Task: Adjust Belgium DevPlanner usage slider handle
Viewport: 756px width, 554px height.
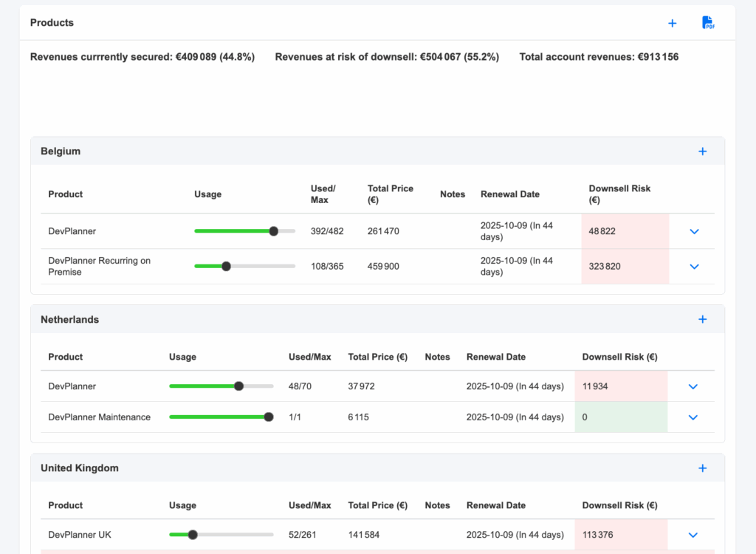Action: point(273,231)
